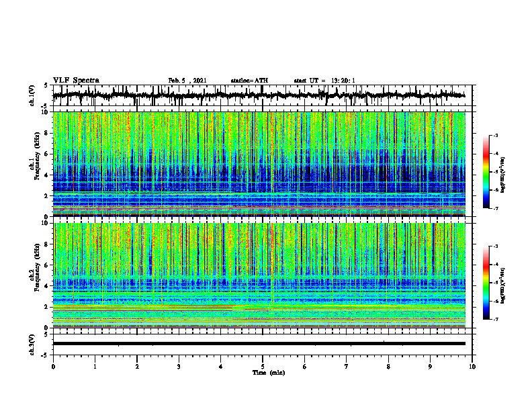
Task: Click the 'station= ATH' label
Action: 249,81
